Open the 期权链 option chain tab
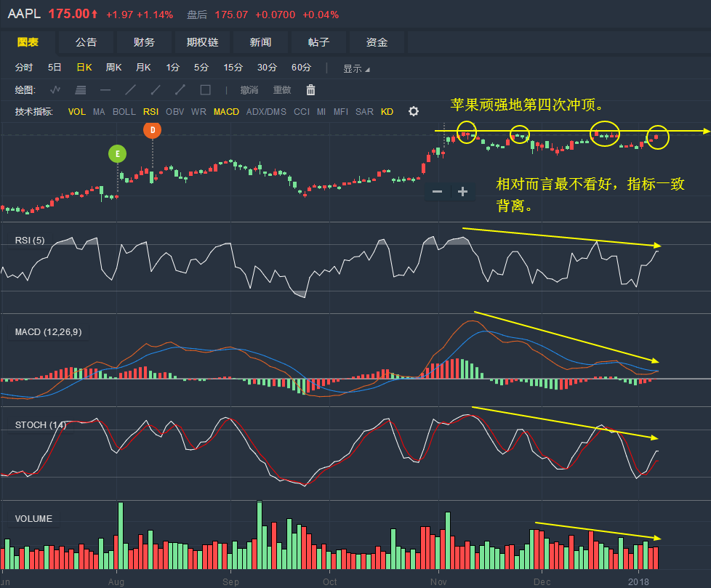The height and width of the screenshot is (588, 711). (x=202, y=42)
